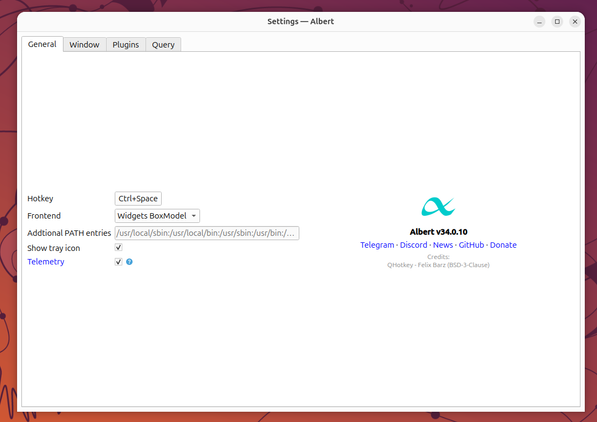This screenshot has height=422, width=597.
Task: Open the Plugins tab
Action: point(126,45)
